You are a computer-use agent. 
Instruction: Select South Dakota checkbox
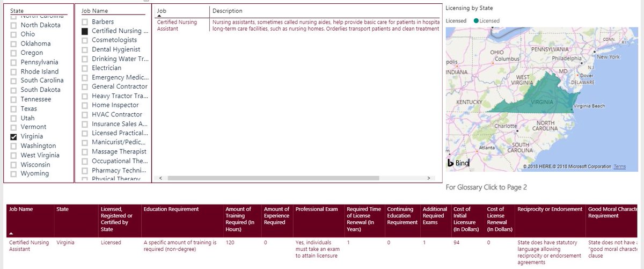14,90
